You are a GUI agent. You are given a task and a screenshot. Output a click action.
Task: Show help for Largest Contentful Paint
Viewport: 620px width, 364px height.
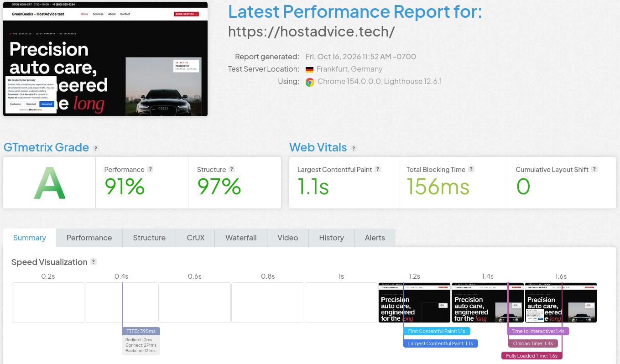pyautogui.click(x=378, y=169)
